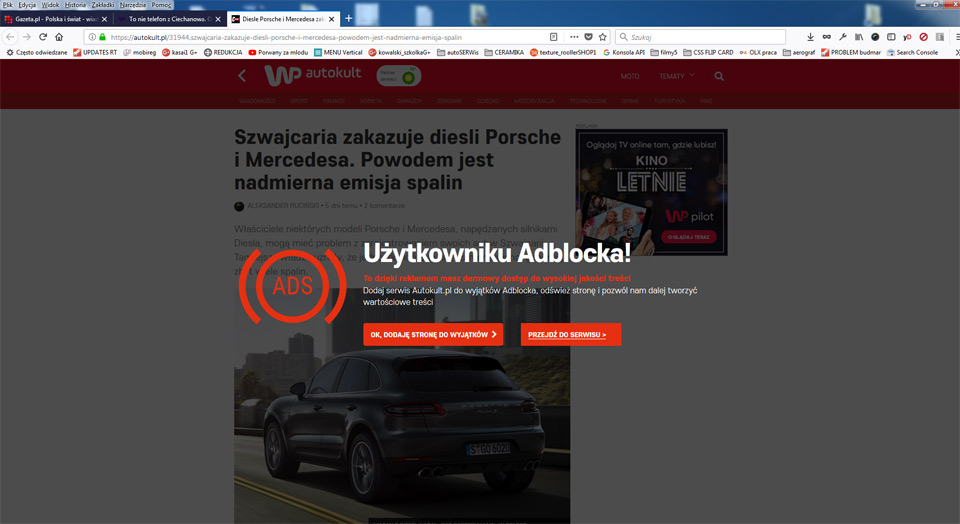The width and height of the screenshot is (960, 524).
Task: Open 'Konsola API' bookmark
Action: click(x=623, y=53)
